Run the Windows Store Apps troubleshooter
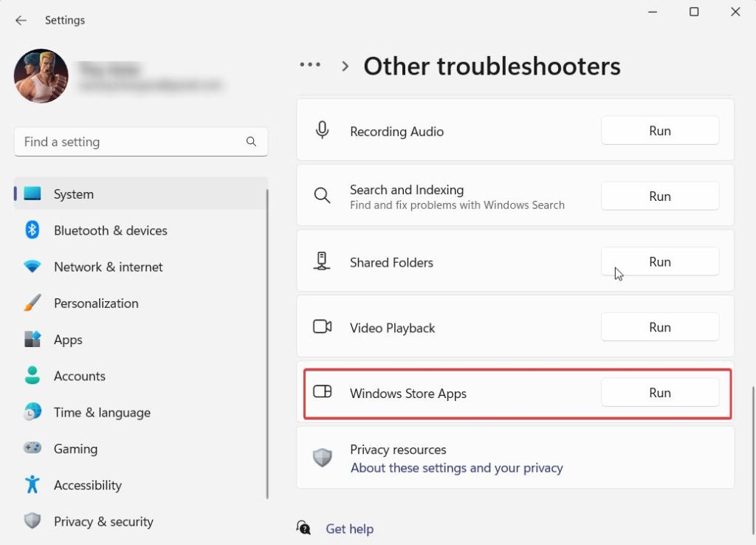The height and width of the screenshot is (545, 756). pyautogui.click(x=659, y=393)
